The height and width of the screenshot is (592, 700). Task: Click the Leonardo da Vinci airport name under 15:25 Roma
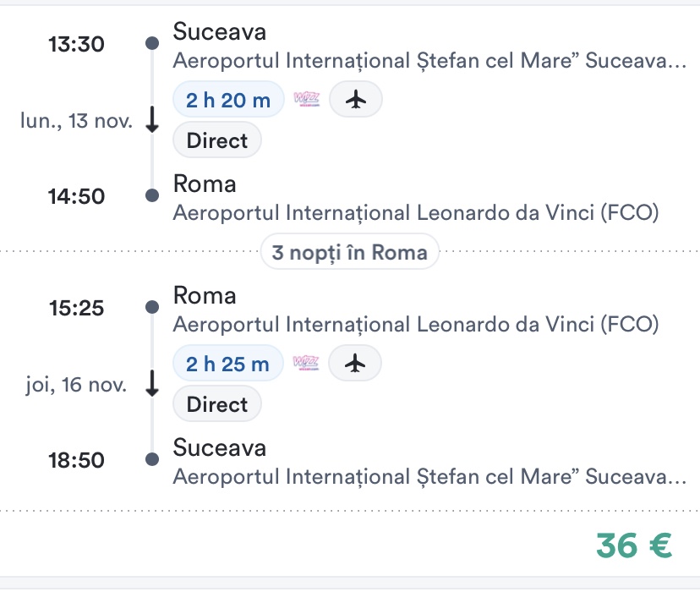point(415,324)
